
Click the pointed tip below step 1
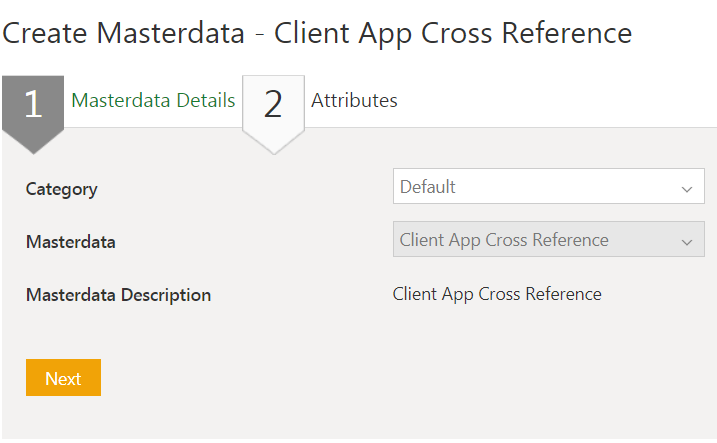click(x=33, y=144)
